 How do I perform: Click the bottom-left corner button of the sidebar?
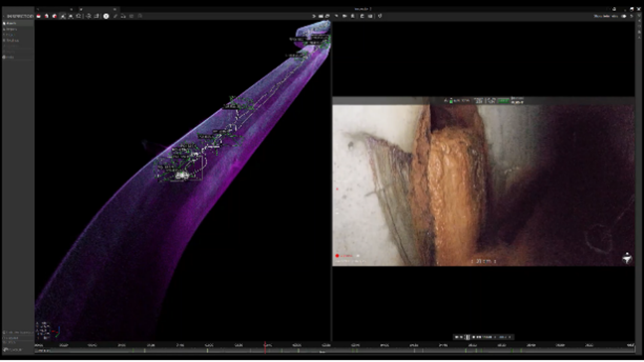[13, 350]
